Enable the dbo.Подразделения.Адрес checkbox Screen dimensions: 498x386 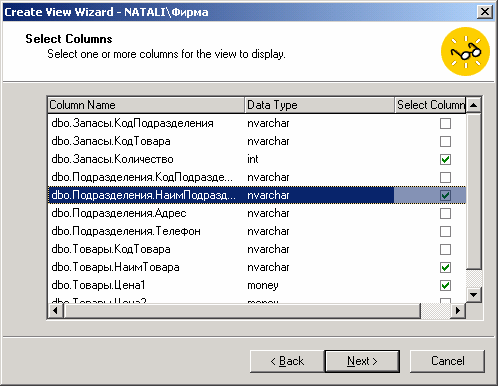[x=445, y=213]
